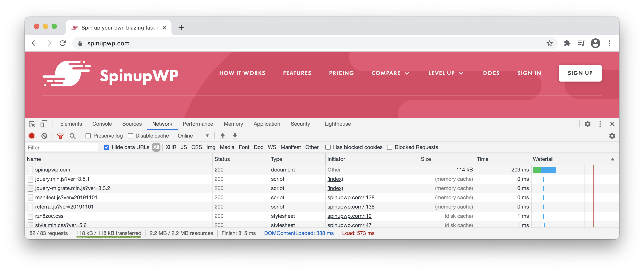Uncheck Hide data URLs
This screenshot has height=272, width=644.
[107, 147]
